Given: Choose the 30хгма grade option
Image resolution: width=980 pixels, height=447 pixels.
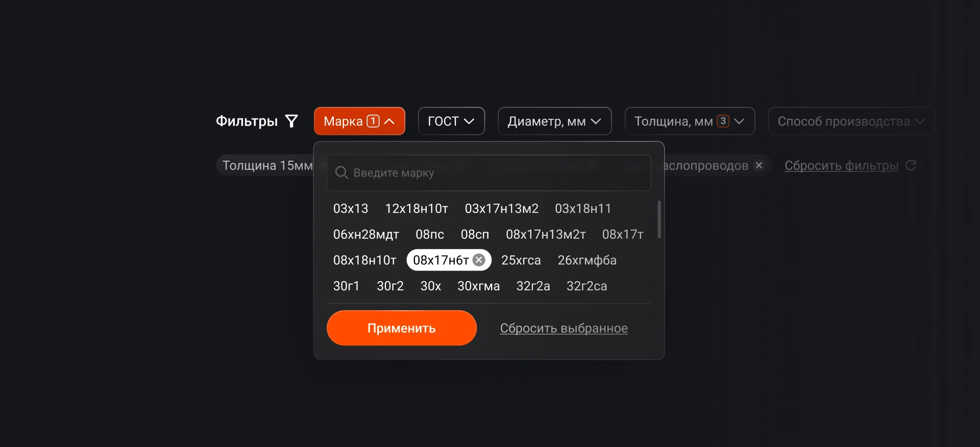Looking at the screenshot, I should point(478,286).
